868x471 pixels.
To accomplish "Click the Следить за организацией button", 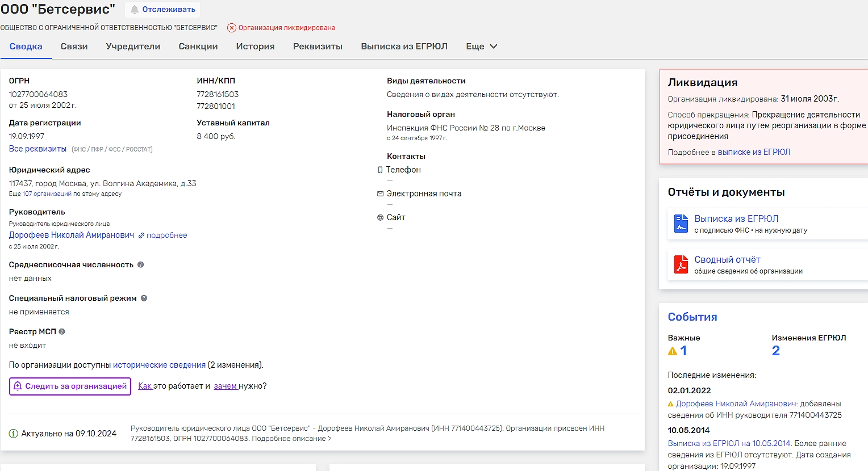I will click(x=70, y=386).
